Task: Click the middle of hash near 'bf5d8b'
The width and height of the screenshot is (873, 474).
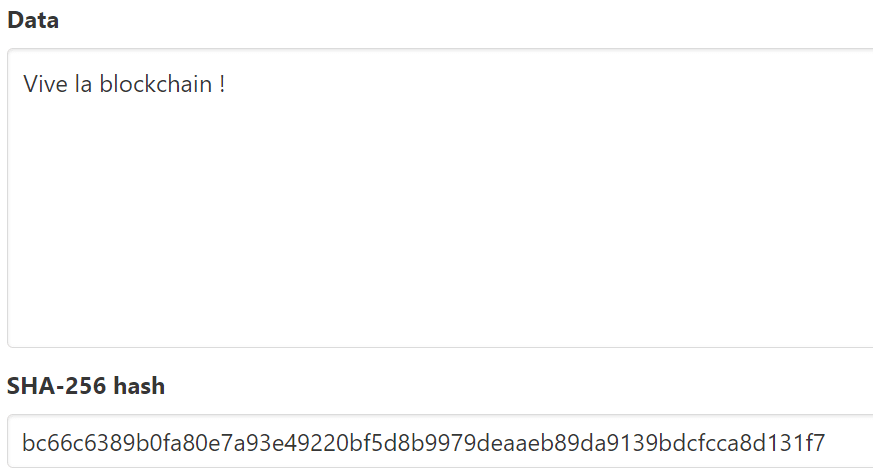Action: [x=384, y=443]
